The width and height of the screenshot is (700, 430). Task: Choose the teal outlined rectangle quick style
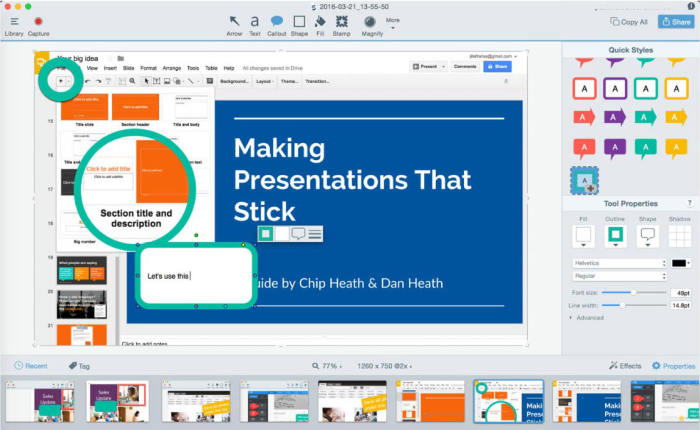646,88
